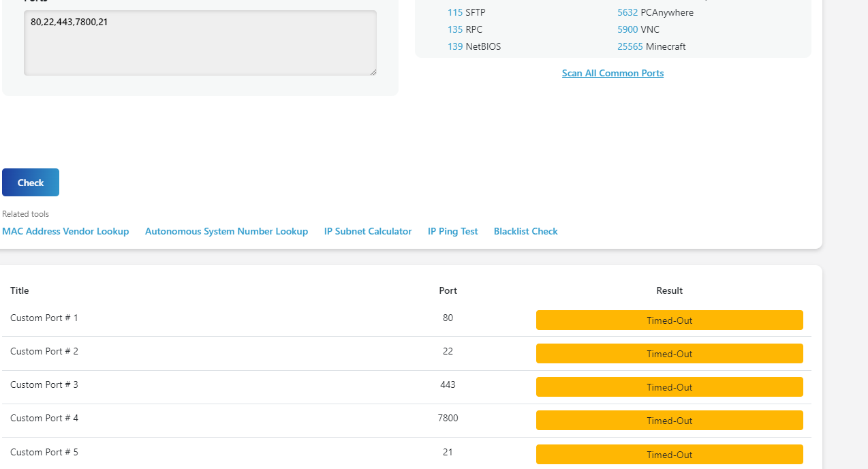Open the IP Subnet Calculator
Screen dimensions: 868x469
click(367, 231)
